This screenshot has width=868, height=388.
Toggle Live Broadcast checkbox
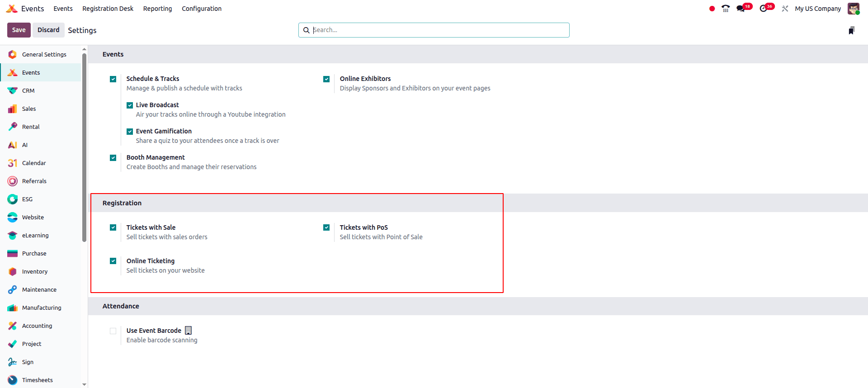(x=130, y=105)
